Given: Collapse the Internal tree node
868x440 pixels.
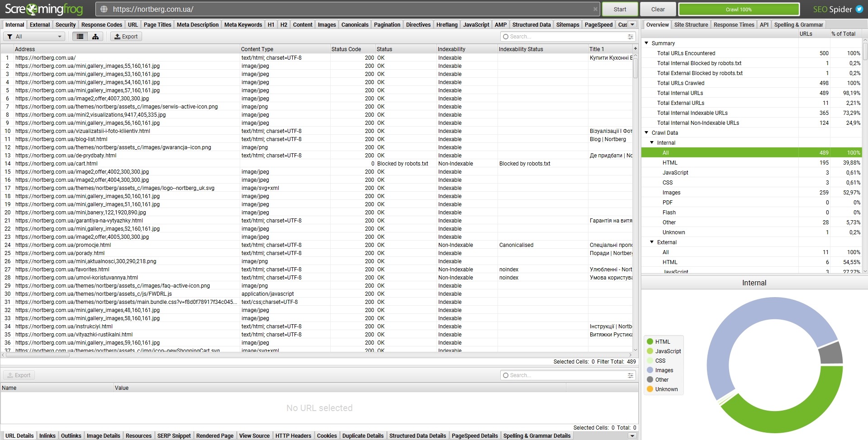Looking at the screenshot, I should tap(652, 142).
